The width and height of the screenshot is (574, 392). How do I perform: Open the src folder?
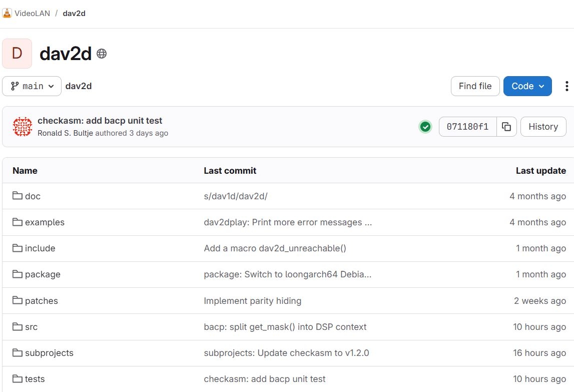(x=31, y=327)
